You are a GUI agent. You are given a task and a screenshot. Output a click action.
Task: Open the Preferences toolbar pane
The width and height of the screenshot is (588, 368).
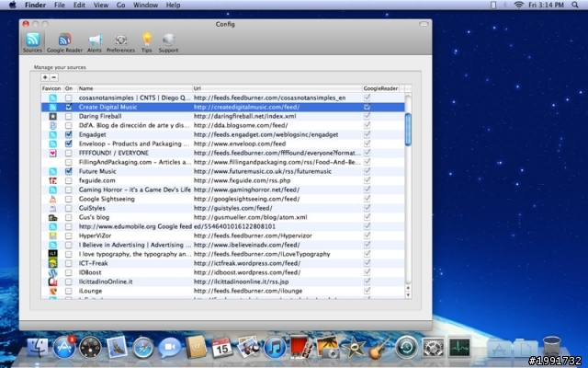[x=120, y=42]
